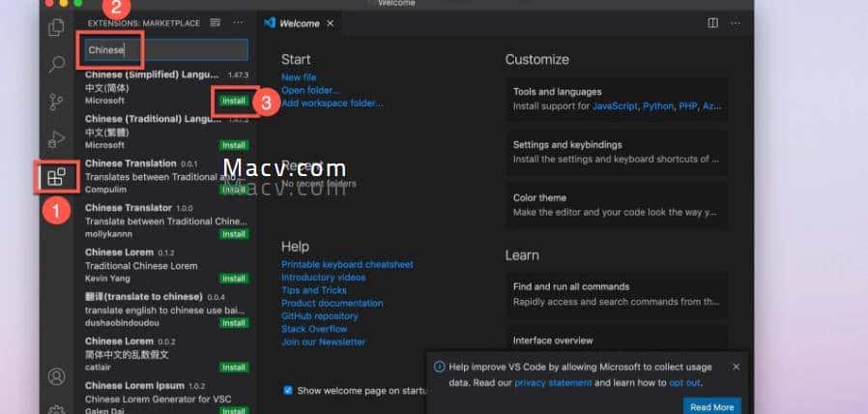
Task: Open the Extensions panel more actions menu
Action: click(x=238, y=22)
